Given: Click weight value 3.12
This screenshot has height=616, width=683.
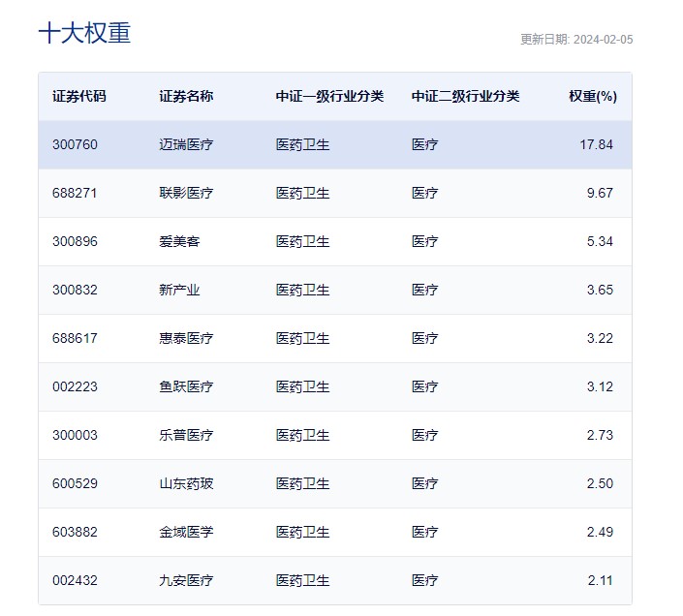Looking at the screenshot, I should click(x=600, y=386).
